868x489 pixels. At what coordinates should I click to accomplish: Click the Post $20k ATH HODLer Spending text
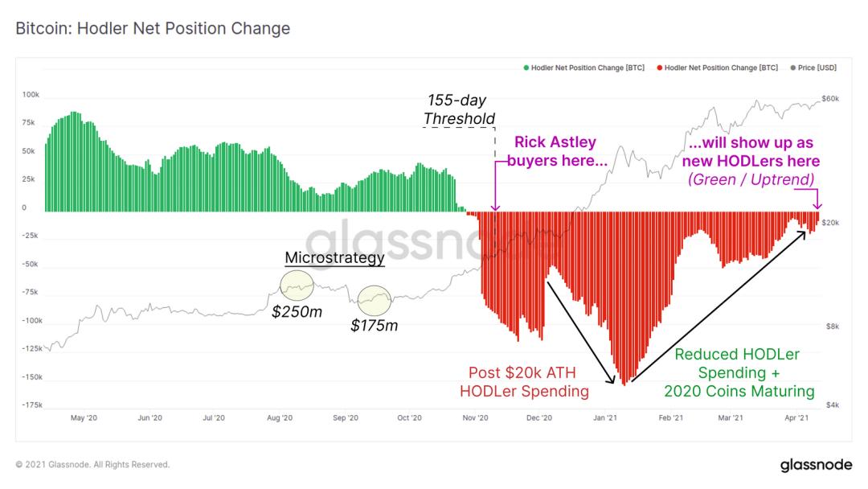524,382
